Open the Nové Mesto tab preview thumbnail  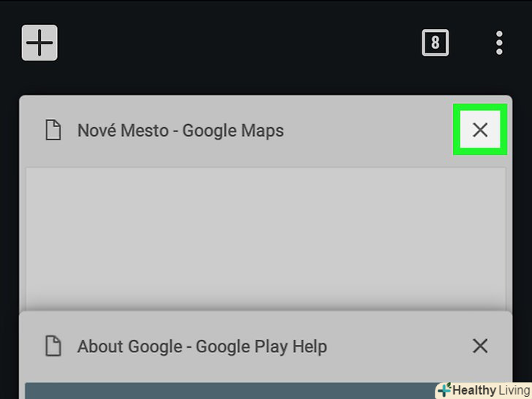(x=266, y=238)
